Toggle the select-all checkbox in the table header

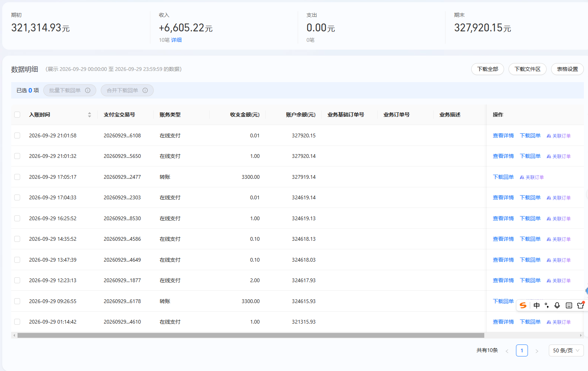click(x=17, y=115)
